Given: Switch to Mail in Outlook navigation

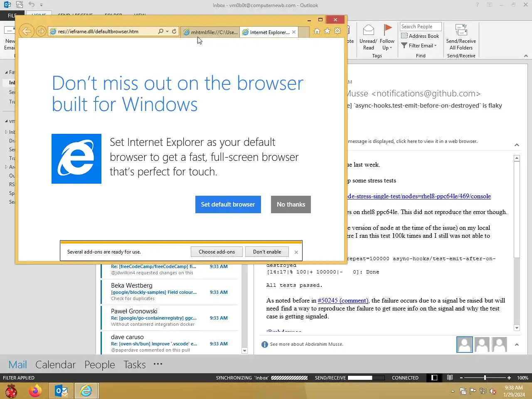Looking at the screenshot, I should click(17, 365).
